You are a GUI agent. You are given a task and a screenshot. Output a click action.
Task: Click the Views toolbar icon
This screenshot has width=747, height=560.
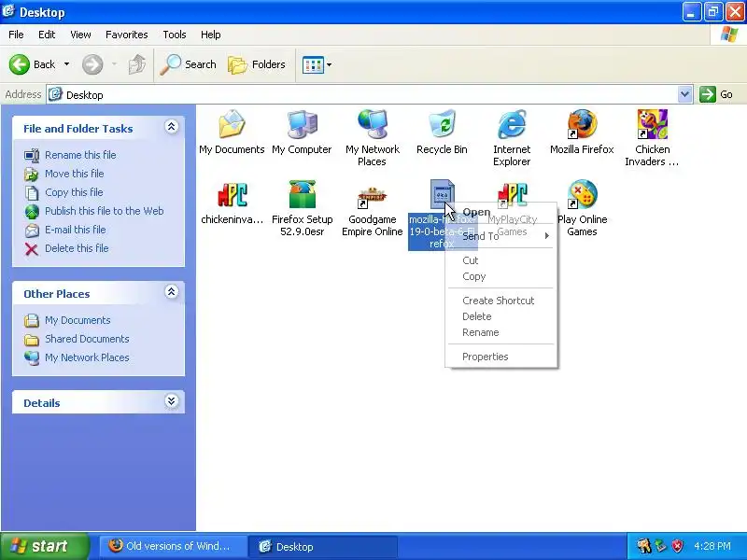(x=313, y=64)
